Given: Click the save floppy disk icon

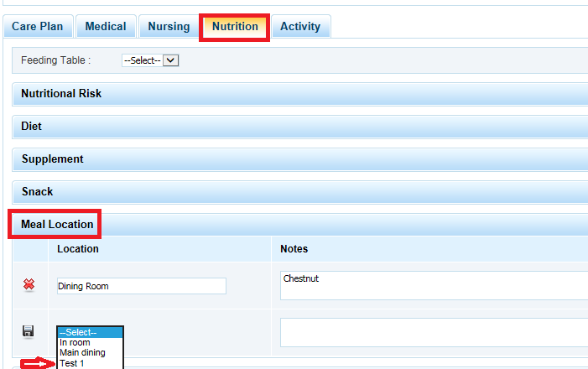Looking at the screenshot, I should click(x=29, y=331).
